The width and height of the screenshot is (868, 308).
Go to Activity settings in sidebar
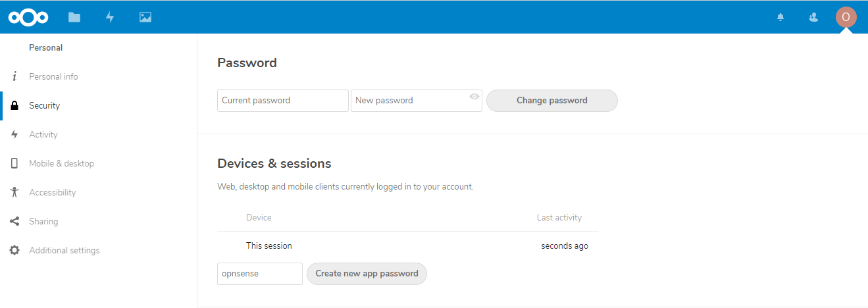[x=43, y=134]
